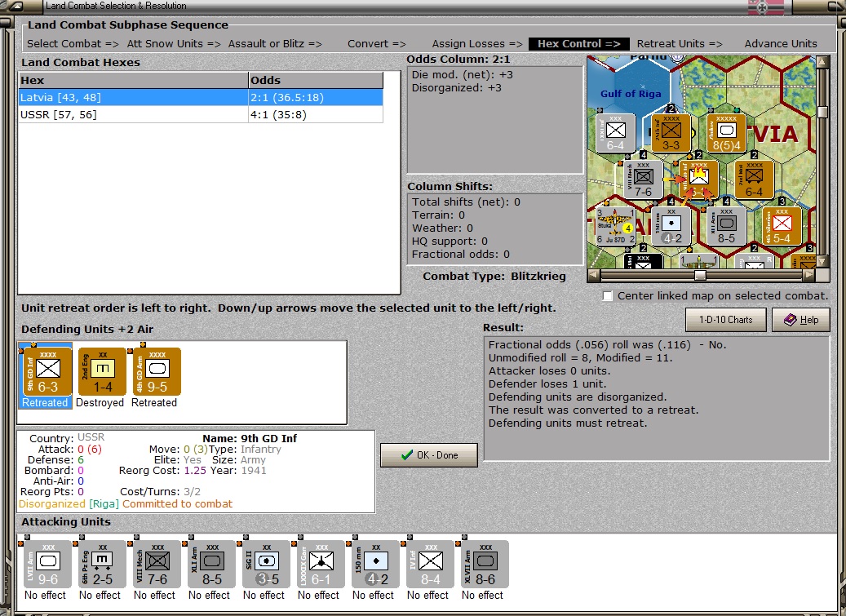Viewport: 846px width, 616px height.
Task: Click the 4-2 artillery counter on map
Action: pyautogui.click(x=671, y=227)
